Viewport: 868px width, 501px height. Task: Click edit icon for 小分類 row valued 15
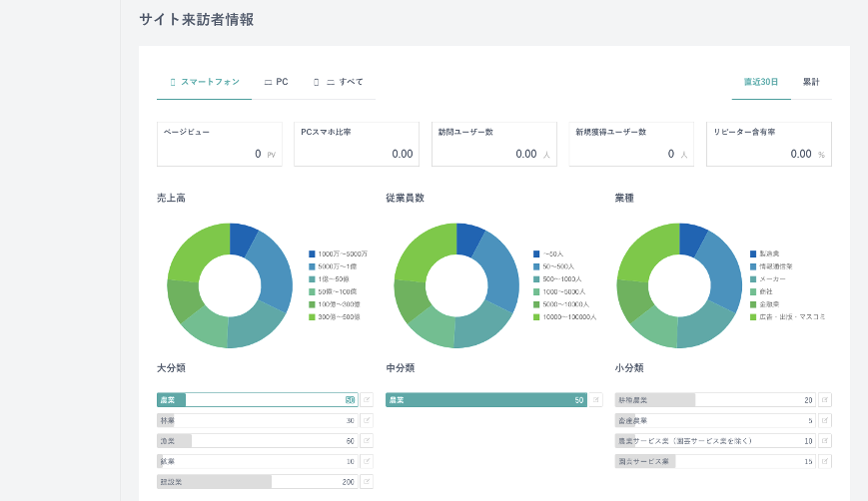[825, 461]
